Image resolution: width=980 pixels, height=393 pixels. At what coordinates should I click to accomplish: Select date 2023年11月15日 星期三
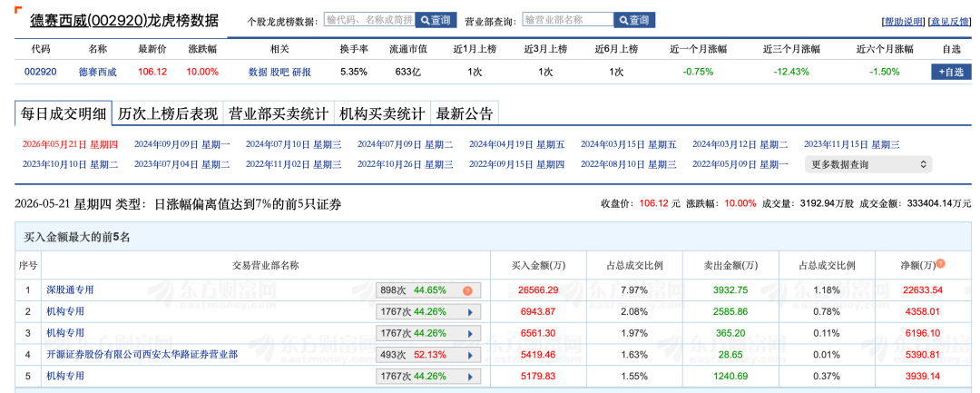click(852, 144)
